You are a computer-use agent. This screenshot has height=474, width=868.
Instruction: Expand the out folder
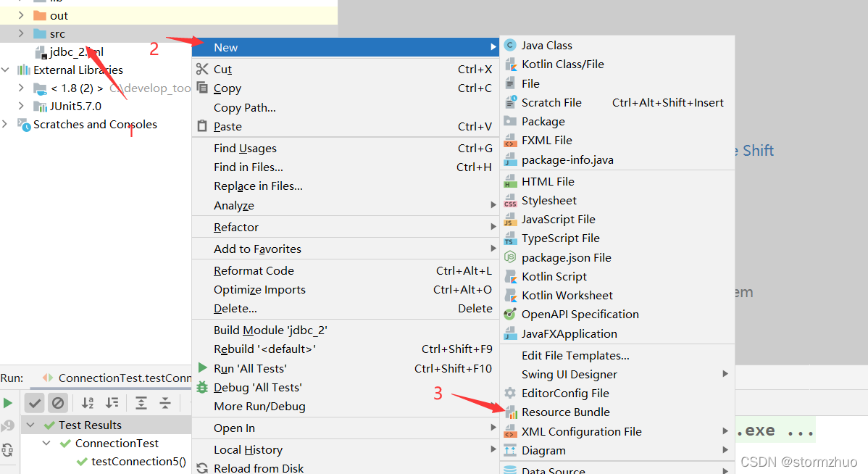21,15
